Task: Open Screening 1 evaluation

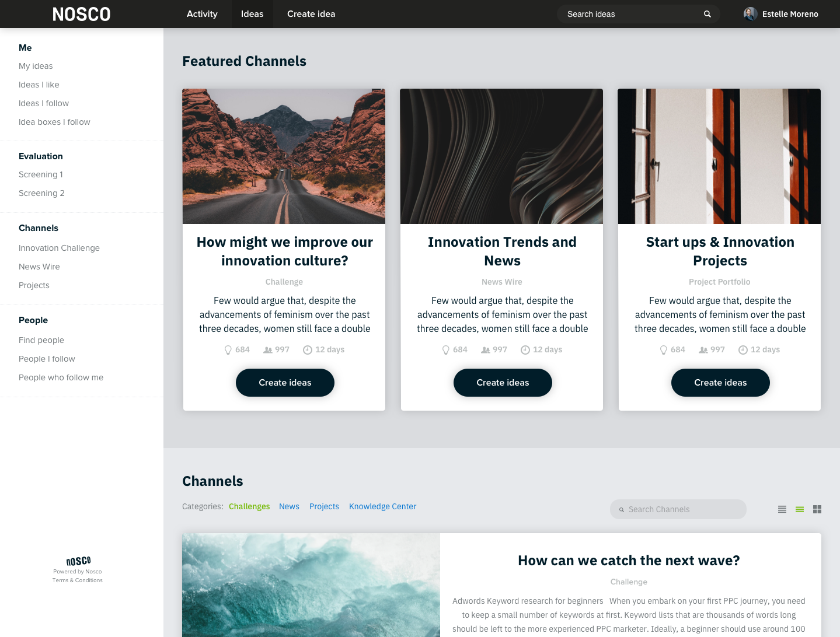Action: tap(41, 174)
